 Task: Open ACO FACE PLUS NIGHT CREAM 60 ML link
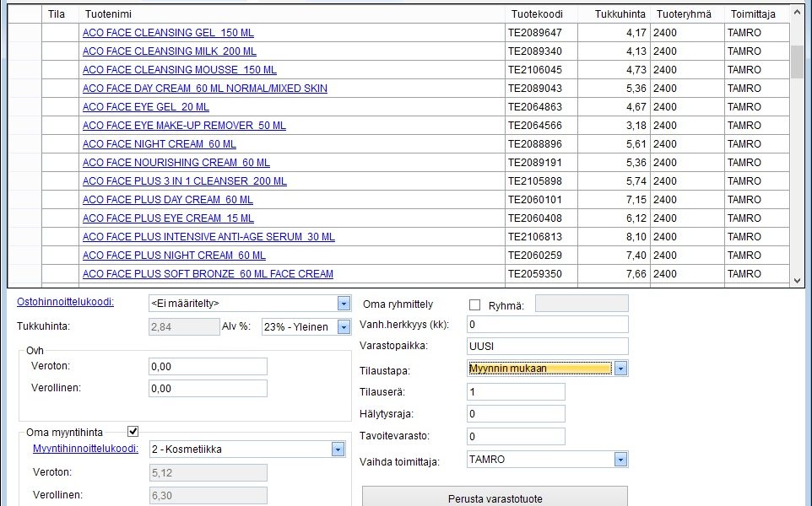tap(174, 256)
